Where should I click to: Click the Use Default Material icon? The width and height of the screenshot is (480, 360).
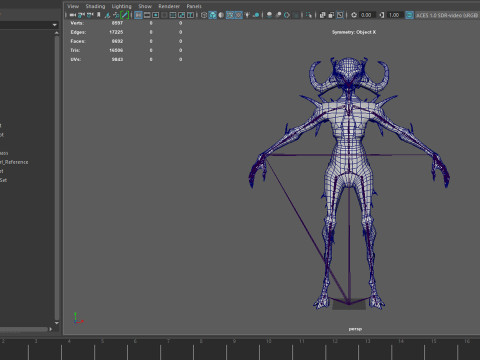pyautogui.click(x=221, y=15)
